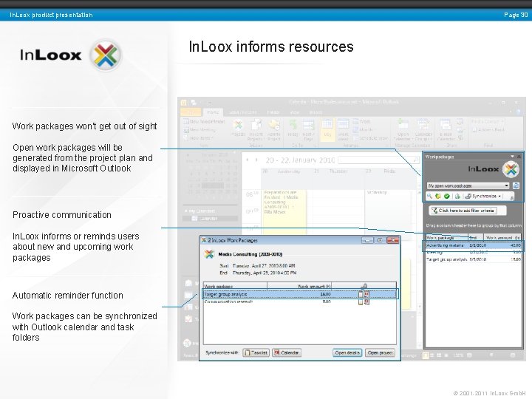Click the Calendar synchronize button in dialog
This screenshot has width=532, height=399.
[x=287, y=352]
